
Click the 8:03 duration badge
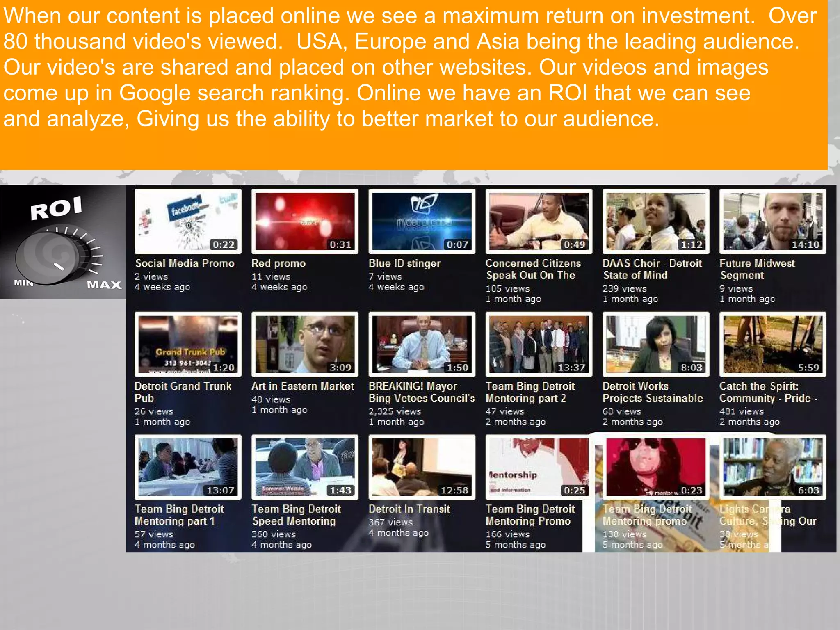(x=692, y=367)
